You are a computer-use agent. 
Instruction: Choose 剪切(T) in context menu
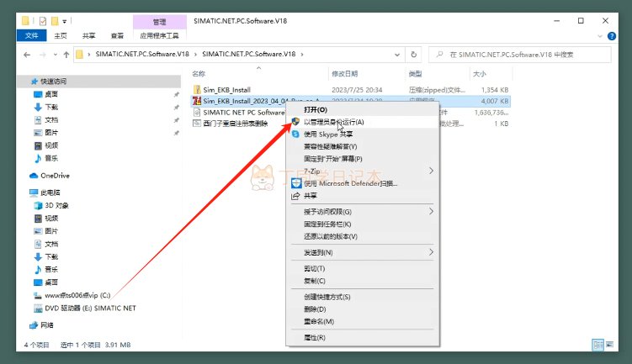pyautogui.click(x=363, y=268)
